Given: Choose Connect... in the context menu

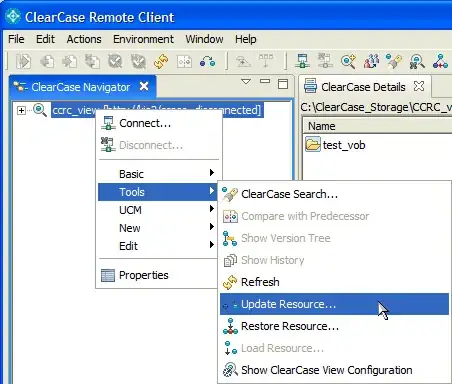Looking at the screenshot, I should tap(159, 123).
